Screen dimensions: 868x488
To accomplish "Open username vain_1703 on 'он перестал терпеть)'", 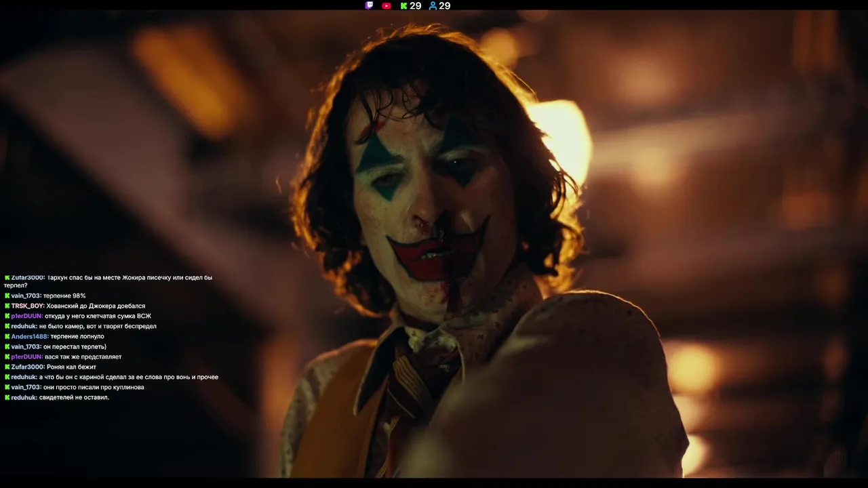I will 26,346.
